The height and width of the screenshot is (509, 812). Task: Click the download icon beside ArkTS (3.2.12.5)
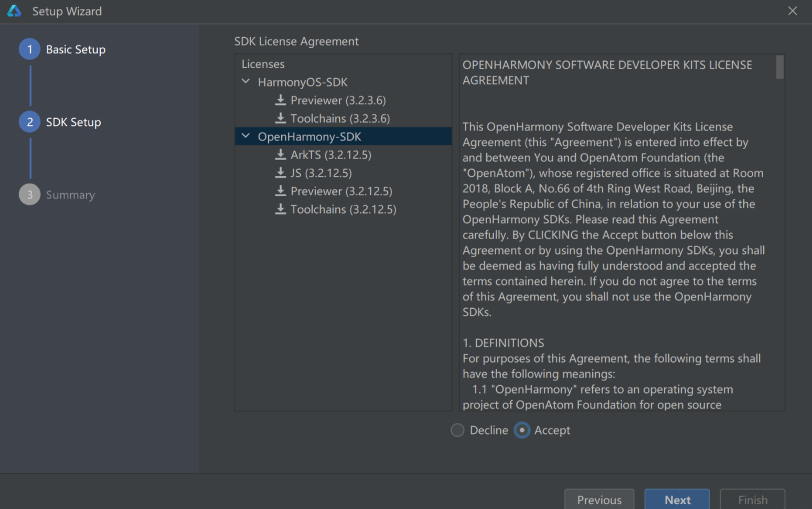click(x=281, y=155)
